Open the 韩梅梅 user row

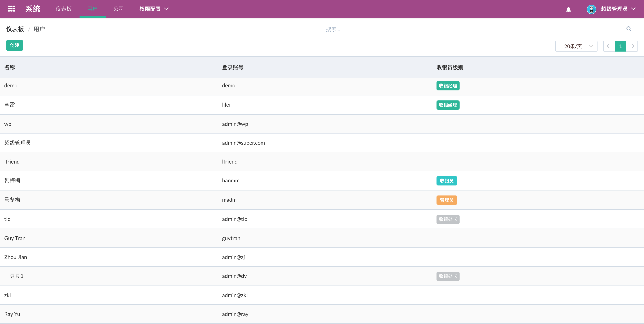322,181
